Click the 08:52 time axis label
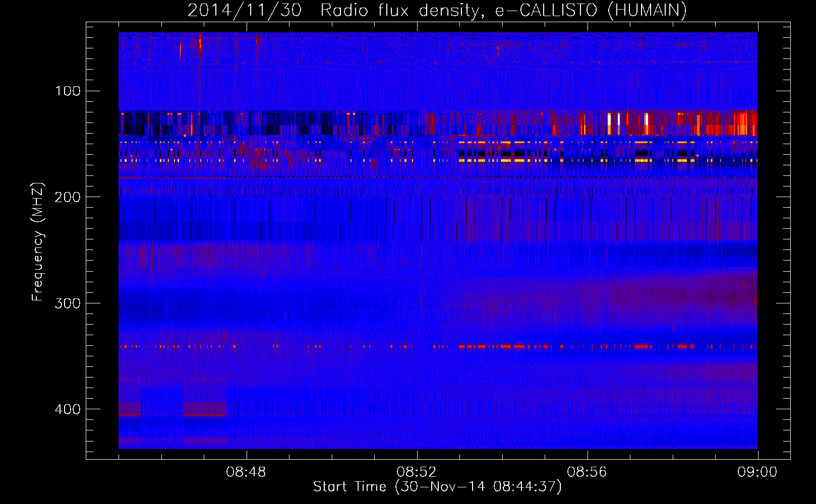Screen dimensions: 816x504 click(417, 472)
